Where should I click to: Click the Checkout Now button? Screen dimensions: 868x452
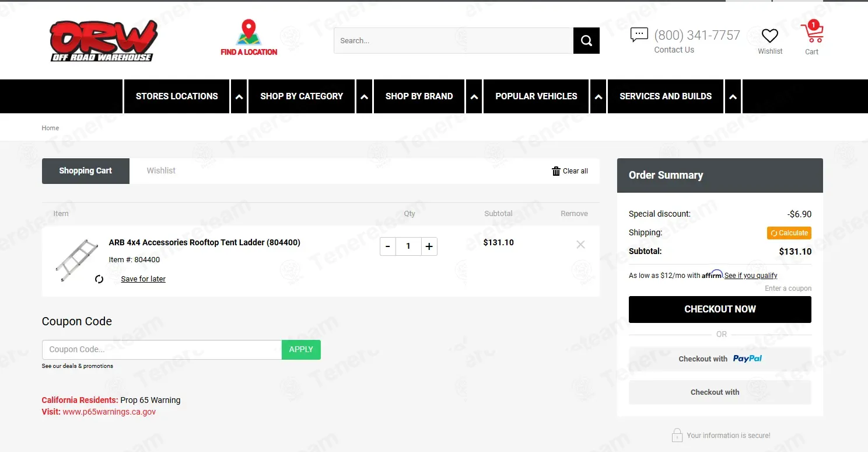tap(720, 310)
